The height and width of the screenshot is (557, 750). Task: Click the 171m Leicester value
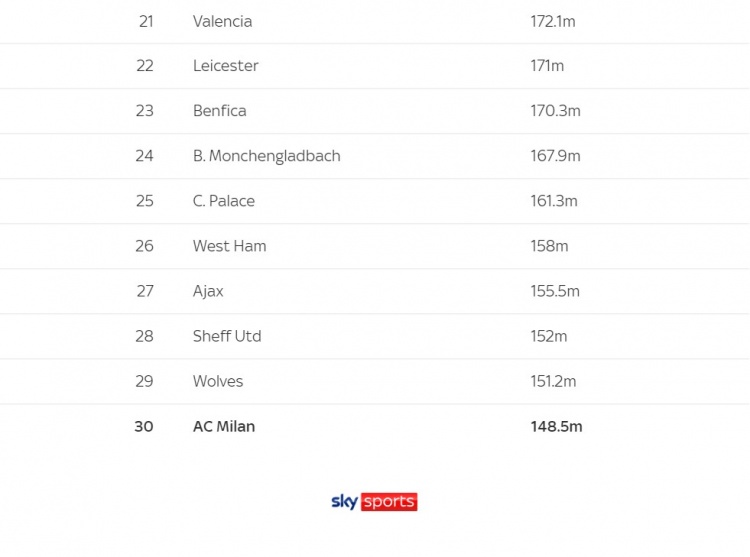[x=547, y=66]
